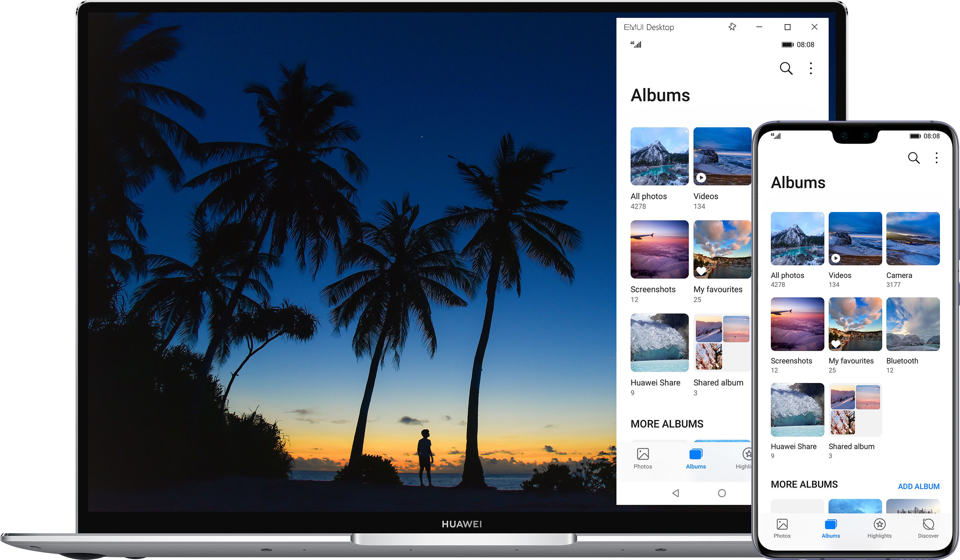Open the cut-off Highlights tab in EMUI Desktop

click(744, 459)
